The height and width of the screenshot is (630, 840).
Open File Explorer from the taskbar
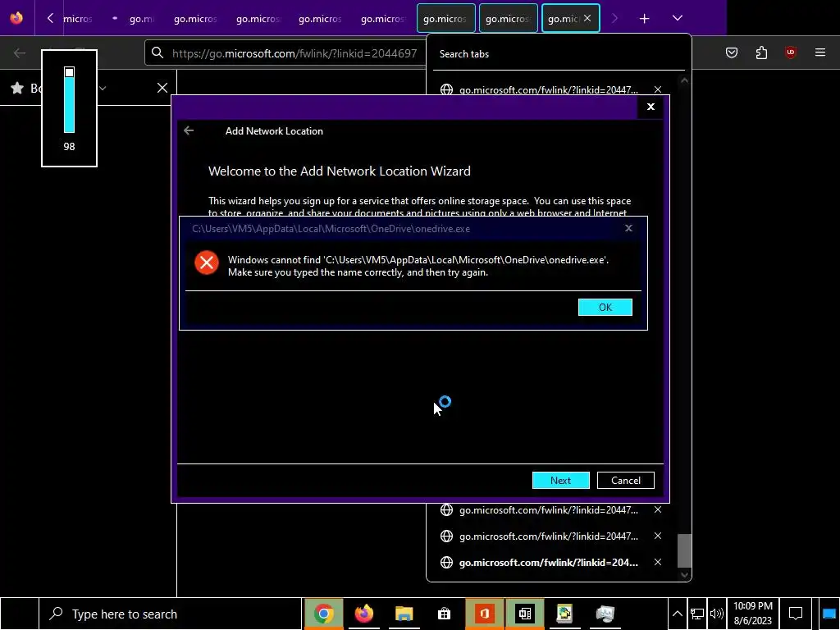coord(404,614)
